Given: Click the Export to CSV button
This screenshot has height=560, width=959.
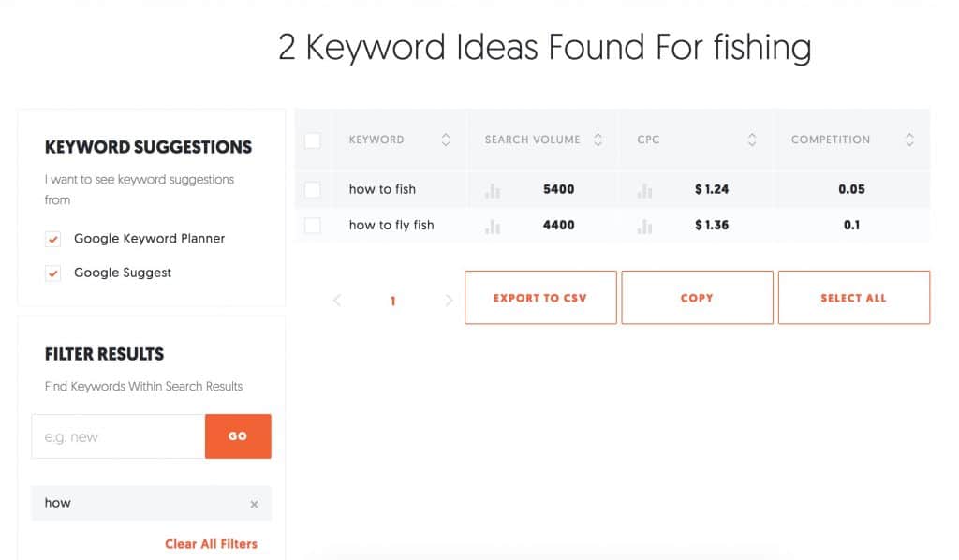Looking at the screenshot, I should click(540, 298).
